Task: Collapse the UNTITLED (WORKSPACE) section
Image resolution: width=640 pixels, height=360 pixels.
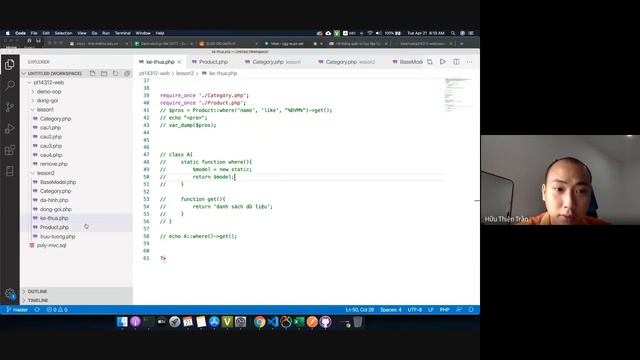Action: (x=55, y=73)
